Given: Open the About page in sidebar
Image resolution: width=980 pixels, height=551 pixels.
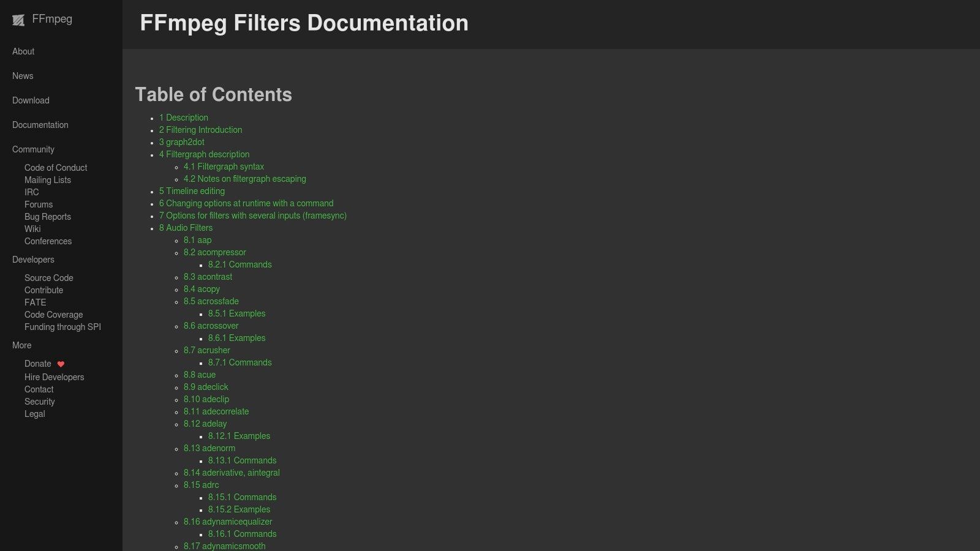Looking at the screenshot, I should click(23, 51).
